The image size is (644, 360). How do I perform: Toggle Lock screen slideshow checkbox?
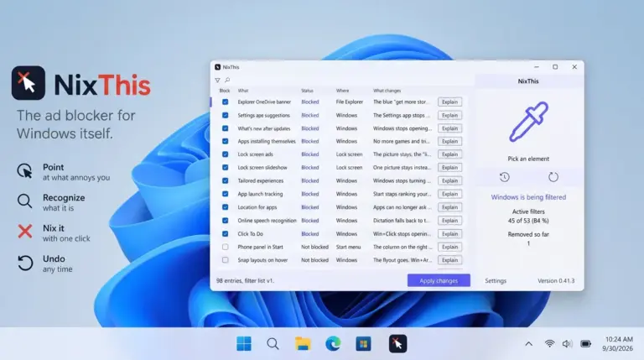[225, 167]
